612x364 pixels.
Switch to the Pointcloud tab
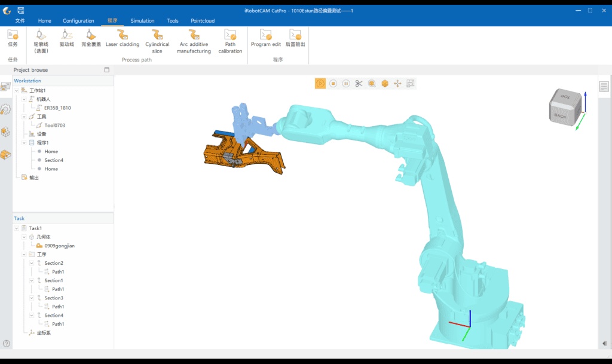[x=203, y=21]
